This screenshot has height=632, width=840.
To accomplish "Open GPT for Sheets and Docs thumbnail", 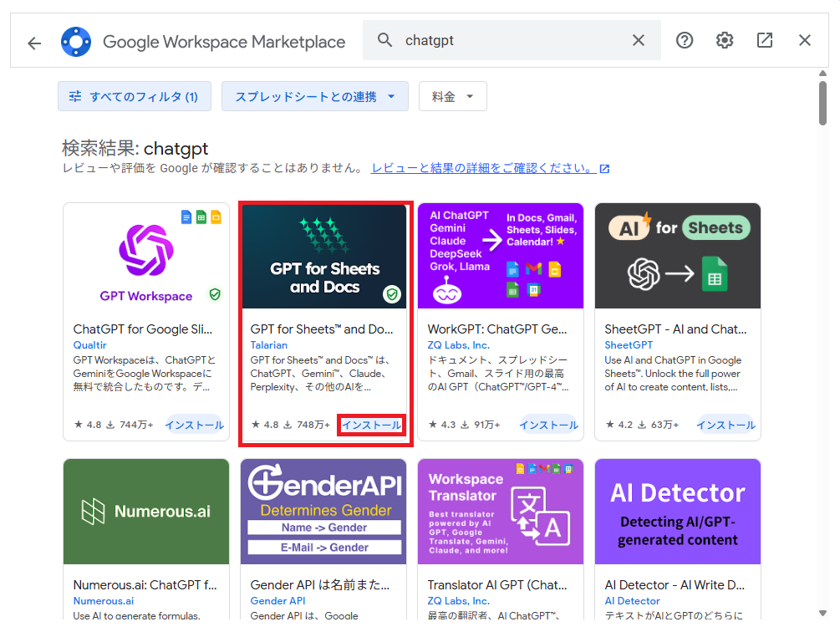I will (324, 256).
